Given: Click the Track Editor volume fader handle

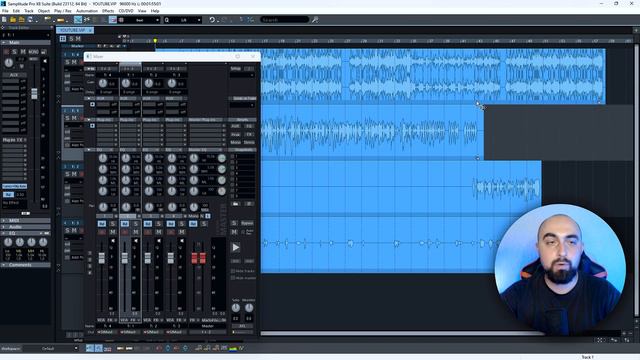Looking at the screenshot, I should (x=34, y=93).
